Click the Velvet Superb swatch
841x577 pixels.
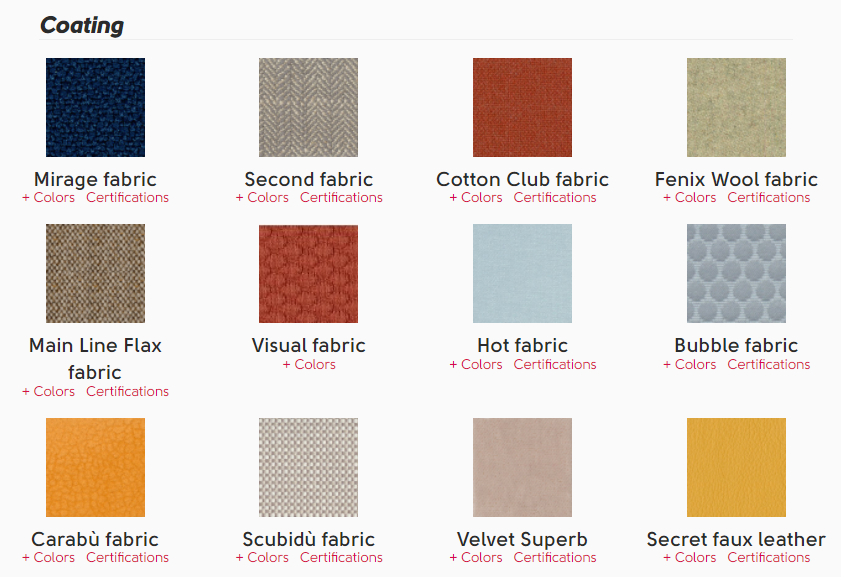coord(522,468)
